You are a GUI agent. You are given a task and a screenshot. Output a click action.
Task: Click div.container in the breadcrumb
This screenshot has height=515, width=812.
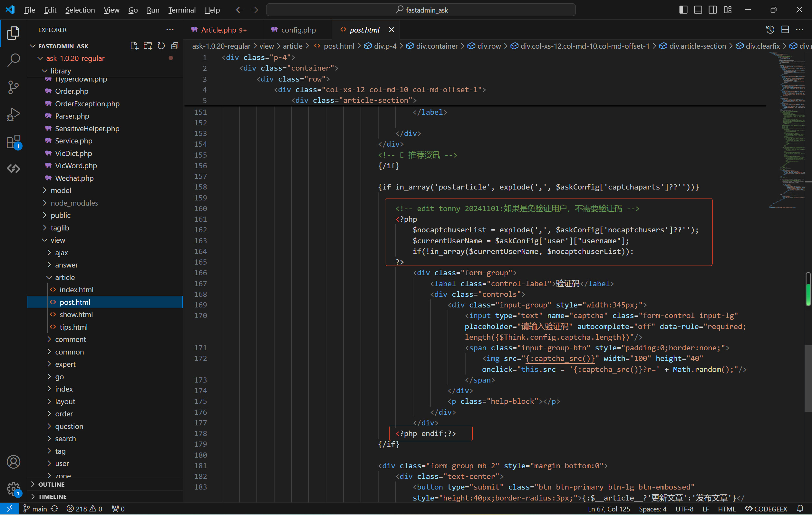click(x=437, y=46)
